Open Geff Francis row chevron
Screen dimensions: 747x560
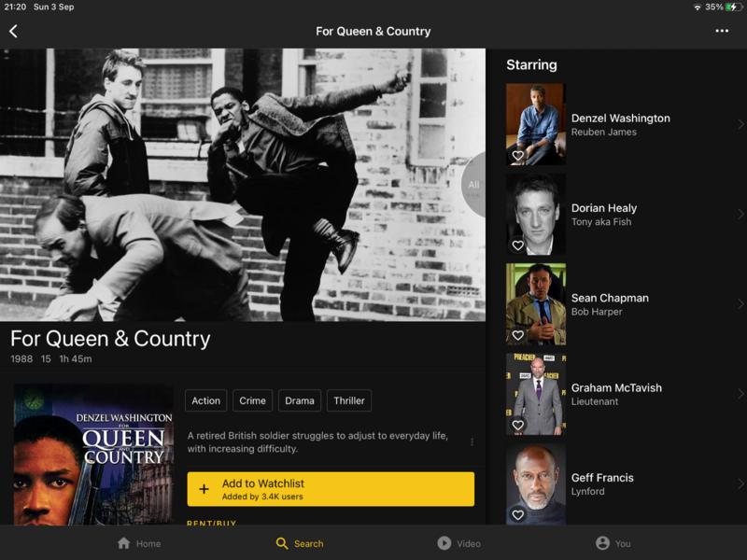pyautogui.click(x=740, y=483)
